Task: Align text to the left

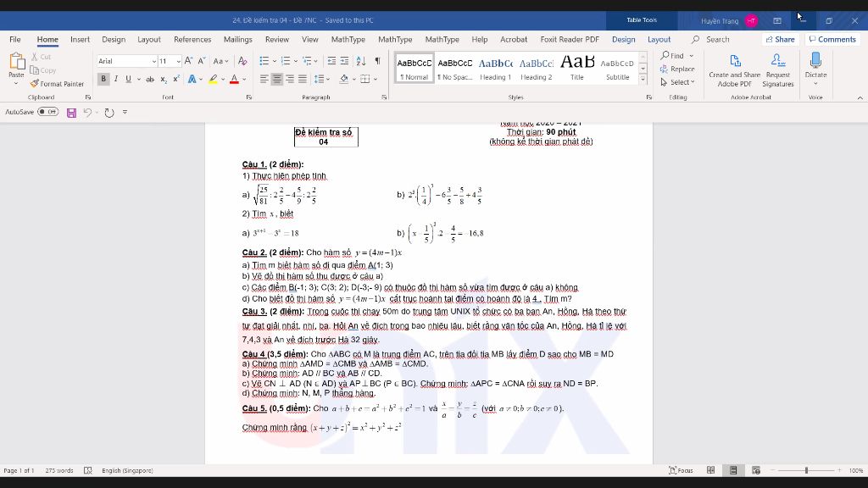Action: [264, 79]
